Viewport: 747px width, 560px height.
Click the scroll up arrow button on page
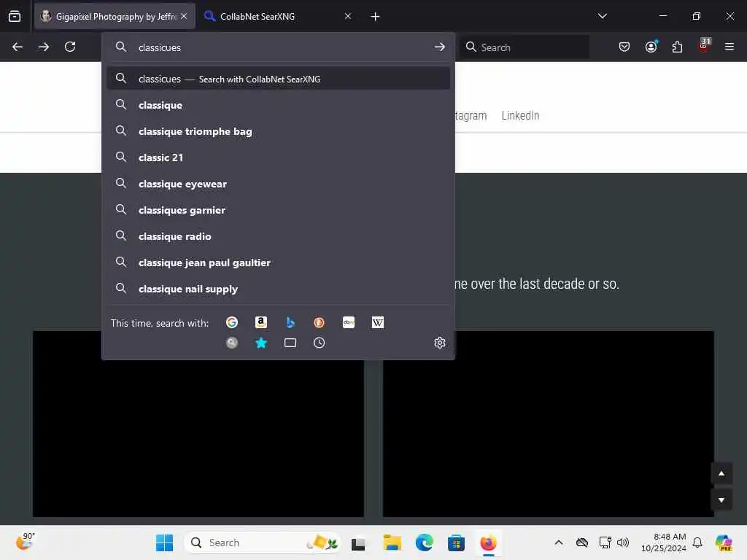721,473
